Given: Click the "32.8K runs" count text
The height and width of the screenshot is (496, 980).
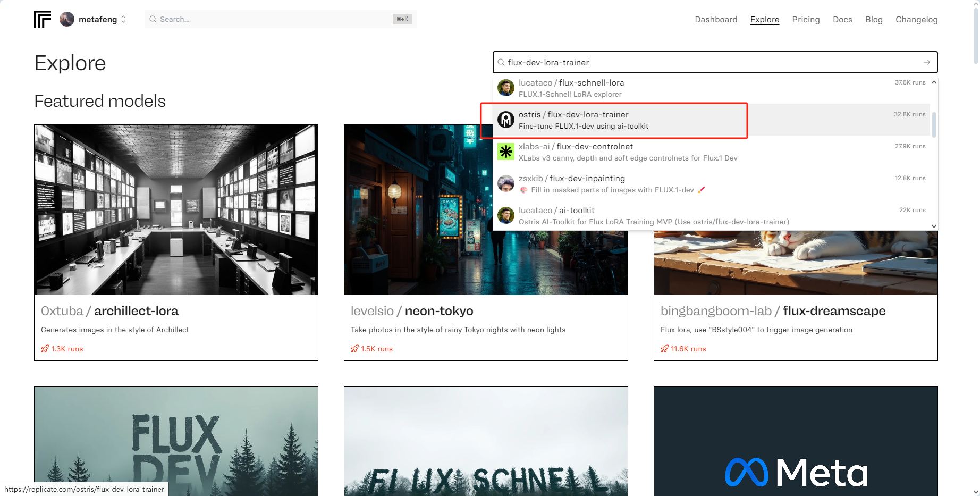Looking at the screenshot, I should (x=909, y=114).
